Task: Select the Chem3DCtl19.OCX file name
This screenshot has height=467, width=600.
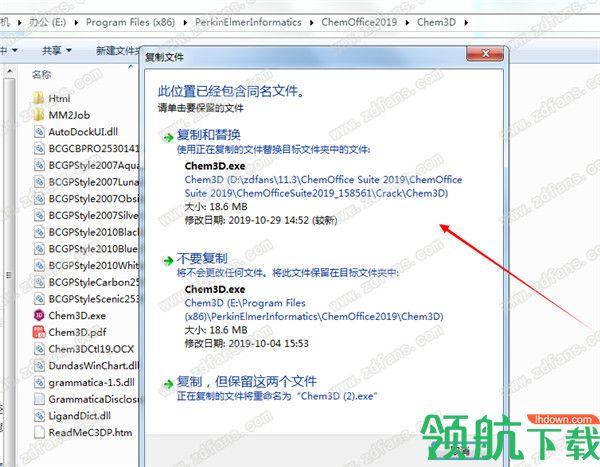Action: 91,349
